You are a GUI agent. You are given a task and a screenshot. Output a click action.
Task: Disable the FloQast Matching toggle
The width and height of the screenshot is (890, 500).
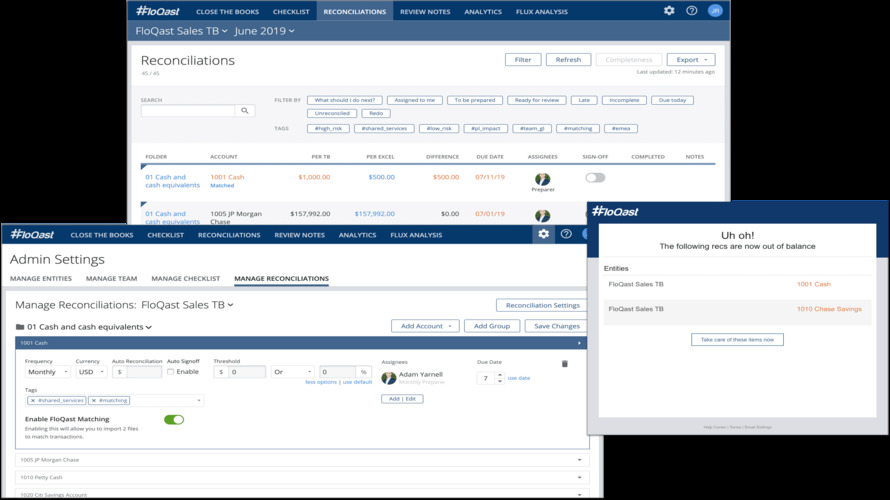[x=174, y=420]
